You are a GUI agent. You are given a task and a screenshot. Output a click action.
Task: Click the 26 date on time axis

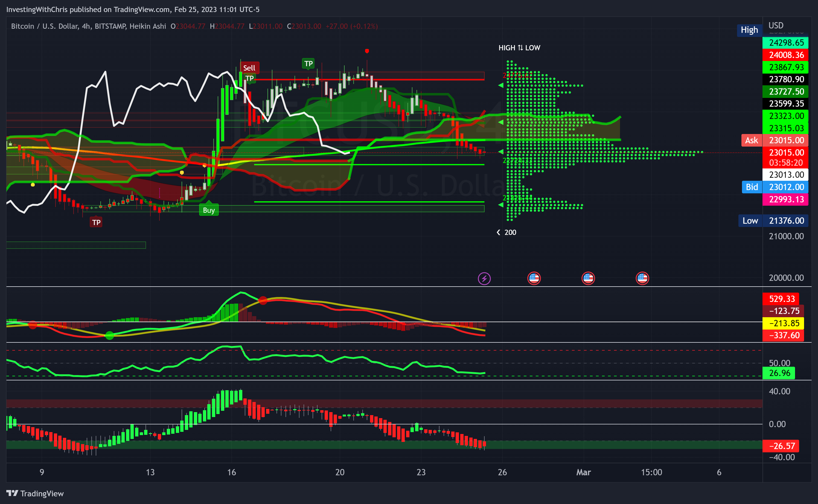click(502, 472)
